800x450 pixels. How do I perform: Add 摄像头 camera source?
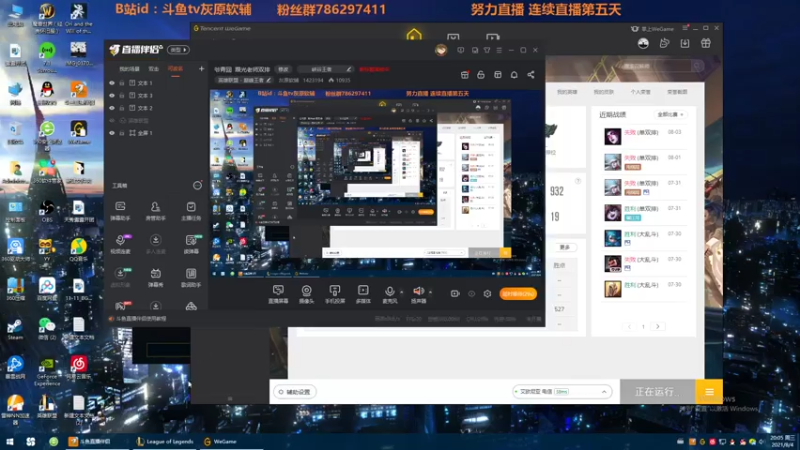(x=306, y=294)
